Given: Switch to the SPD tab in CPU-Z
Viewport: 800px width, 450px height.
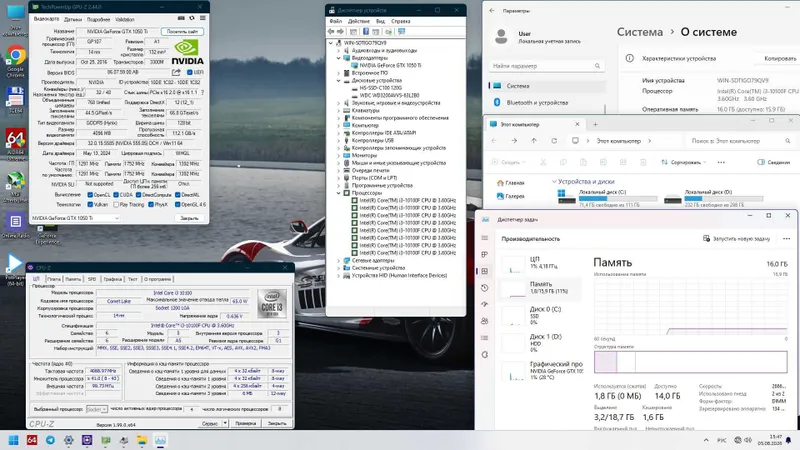Looking at the screenshot, I should (92, 279).
